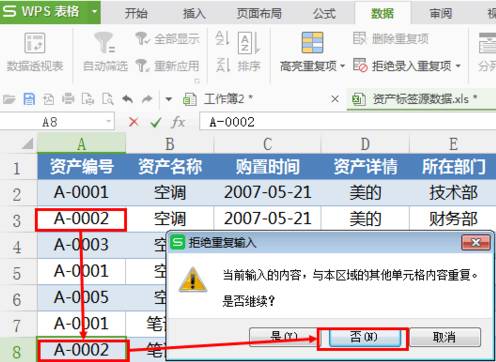
Task: Click the ascending sort A-Z icon
Action: (222, 38)
